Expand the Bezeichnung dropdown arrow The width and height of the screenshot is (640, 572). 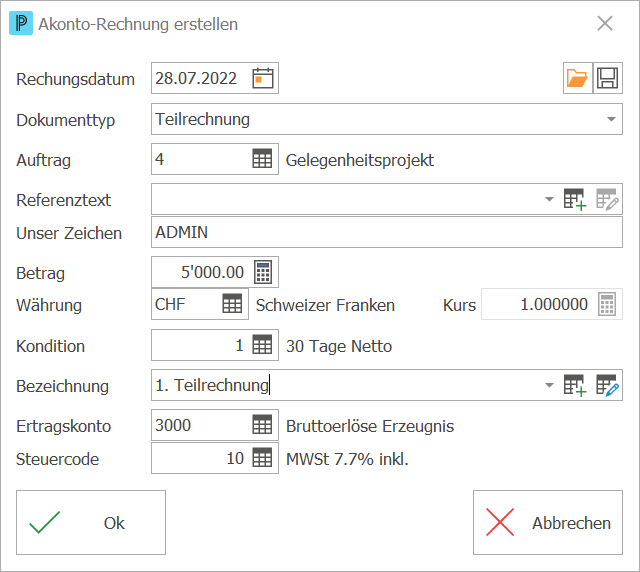pyautogui.click(x=549, y=385)
